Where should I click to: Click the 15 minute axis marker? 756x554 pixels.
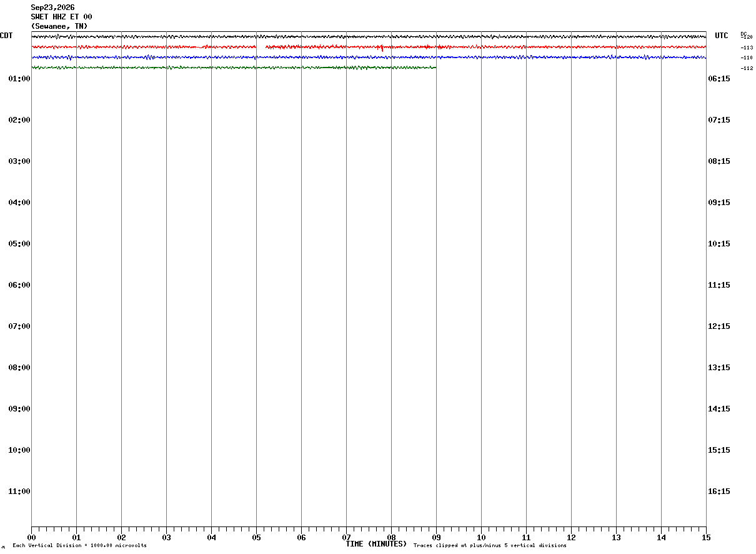(706, 537)
